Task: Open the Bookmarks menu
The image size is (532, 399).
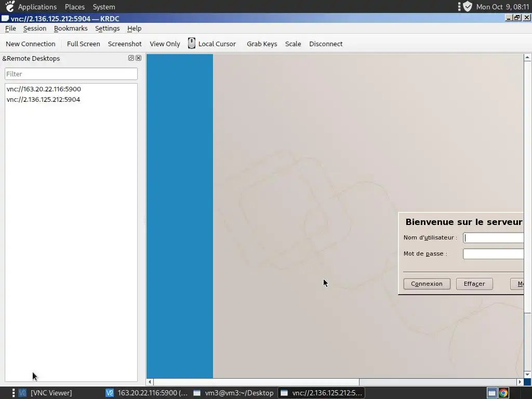Action: (71, 29)
